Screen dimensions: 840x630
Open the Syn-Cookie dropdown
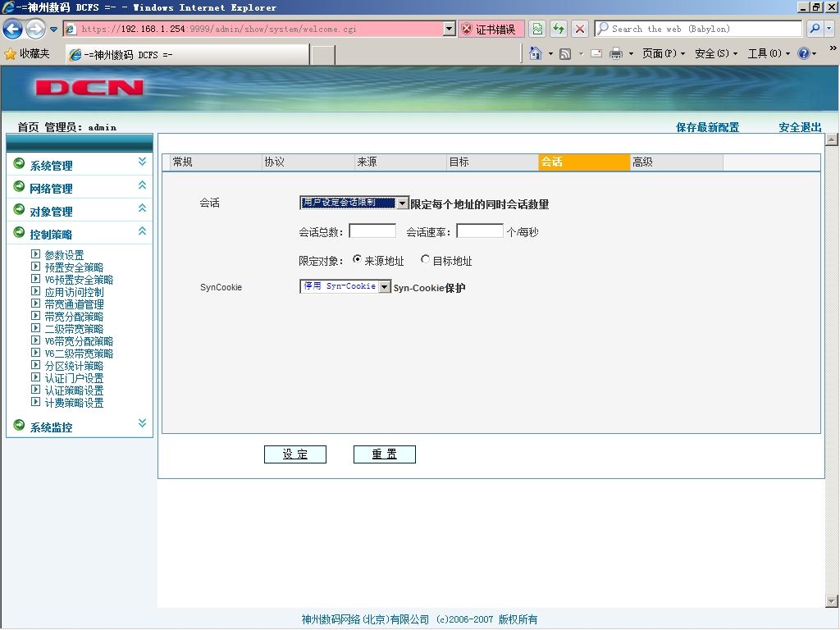pyautogui.click(x=345, y=286)
